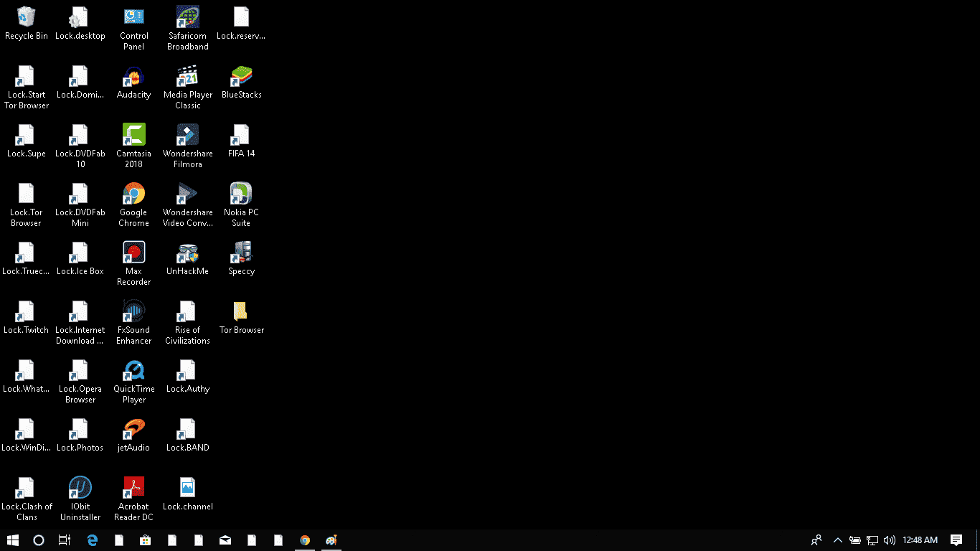The width and height of the screenshot is (980, 551).
Task: Select the BlueStacks desktop icon
Action: (241, 82)
